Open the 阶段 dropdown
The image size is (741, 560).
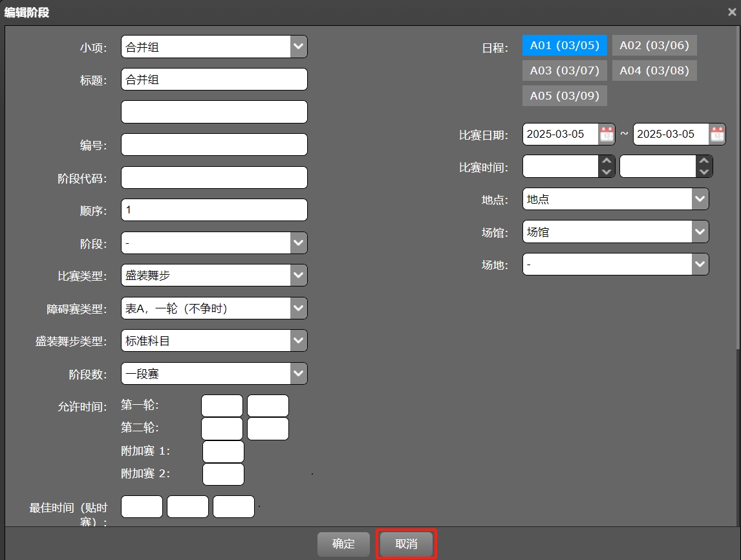[x=297, y=242]
